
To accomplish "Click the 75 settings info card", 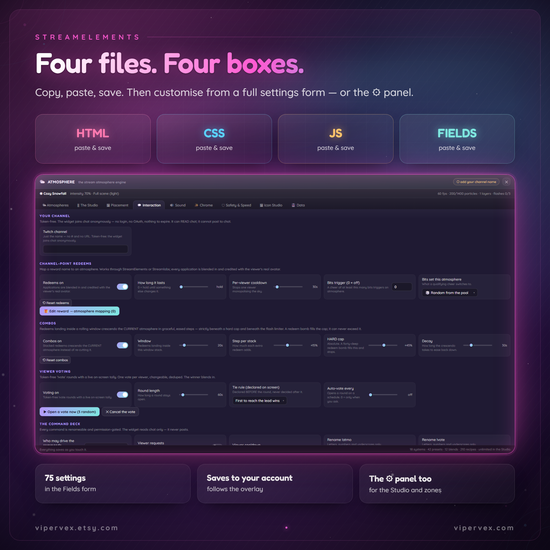I will tap(113, 484).
